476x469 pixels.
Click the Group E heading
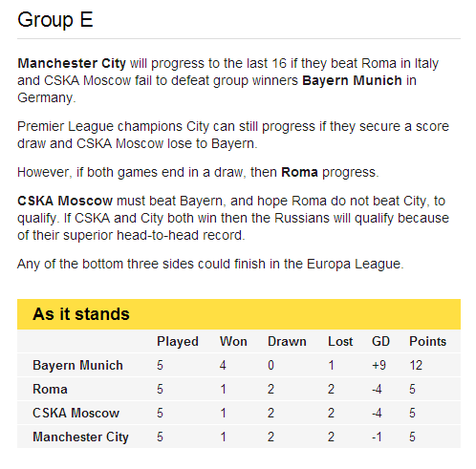pyautogui.click(x=55, y=20)
